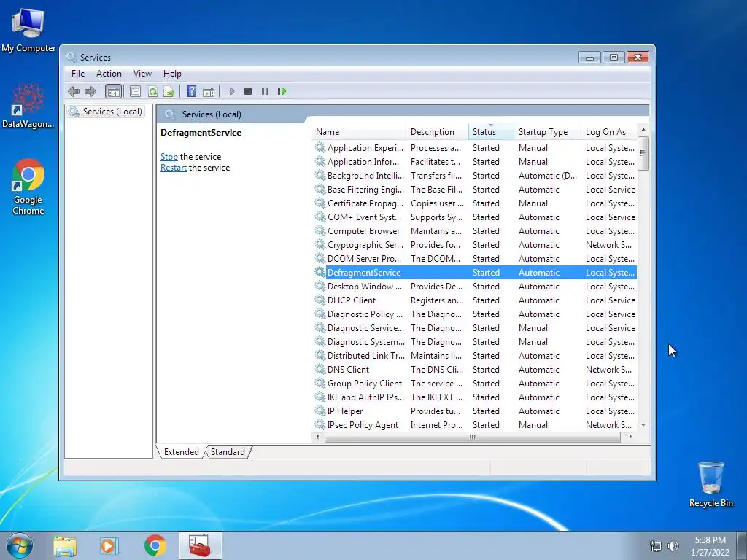The image size is (747, 560).
Task: Open the Action menu
Action: (109, 74)
